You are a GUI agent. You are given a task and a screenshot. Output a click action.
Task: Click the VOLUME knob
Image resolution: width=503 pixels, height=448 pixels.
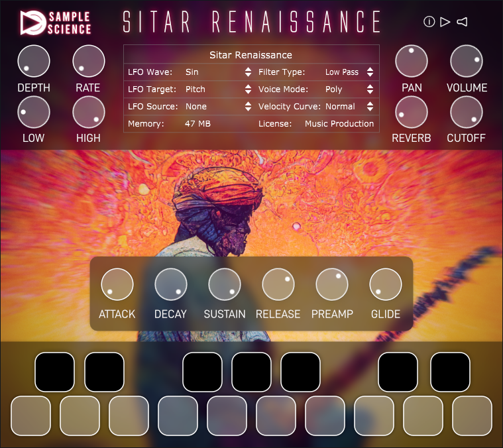click(x=467, y=61)
